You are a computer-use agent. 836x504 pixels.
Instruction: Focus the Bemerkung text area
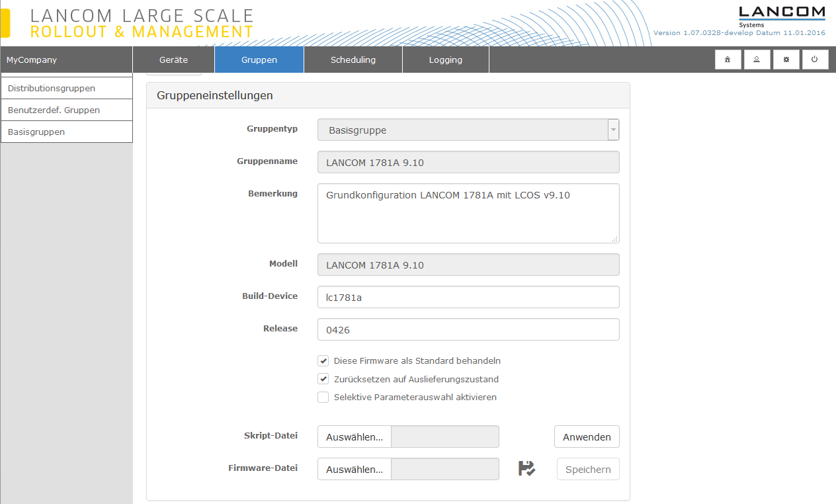click(x=468, y=214)
